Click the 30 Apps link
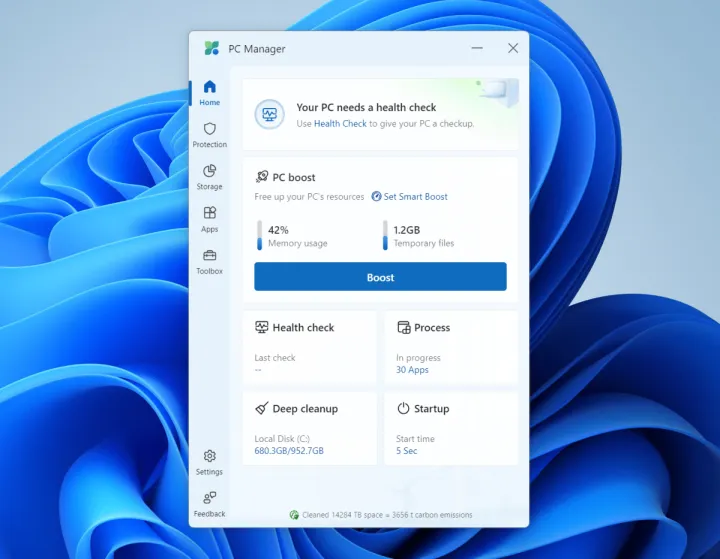This screenshot has height=559, width=720. (412, 370)
